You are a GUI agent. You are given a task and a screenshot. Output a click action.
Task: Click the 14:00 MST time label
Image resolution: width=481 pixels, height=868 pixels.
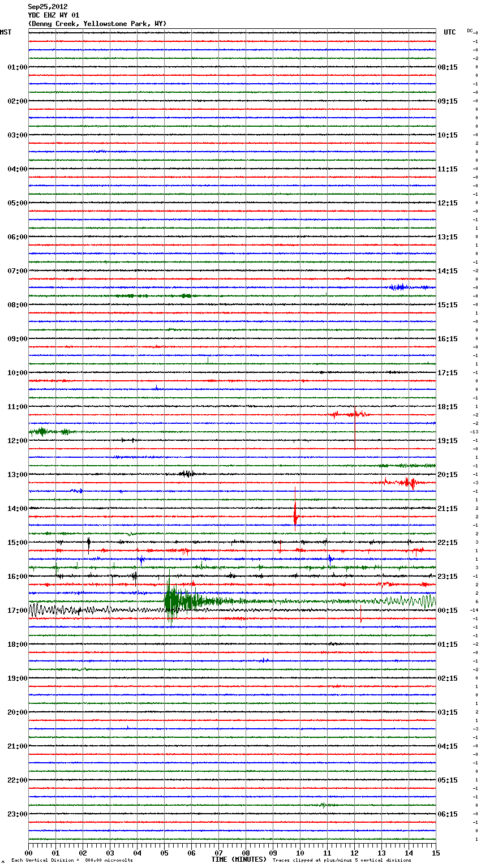click(x=18, y=509)
